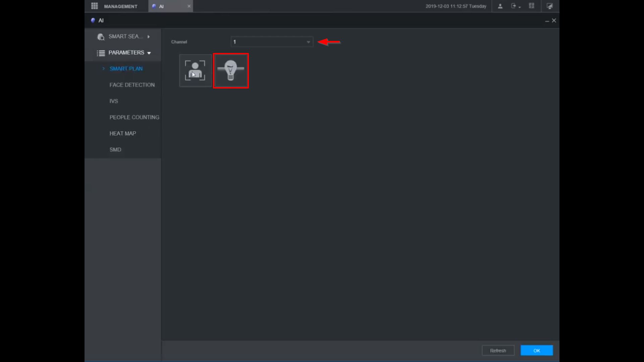Close the AI tab
Image resolution: width=644 pixels, height=362 pixels.
pyautogui.click(x=189, y=6)
